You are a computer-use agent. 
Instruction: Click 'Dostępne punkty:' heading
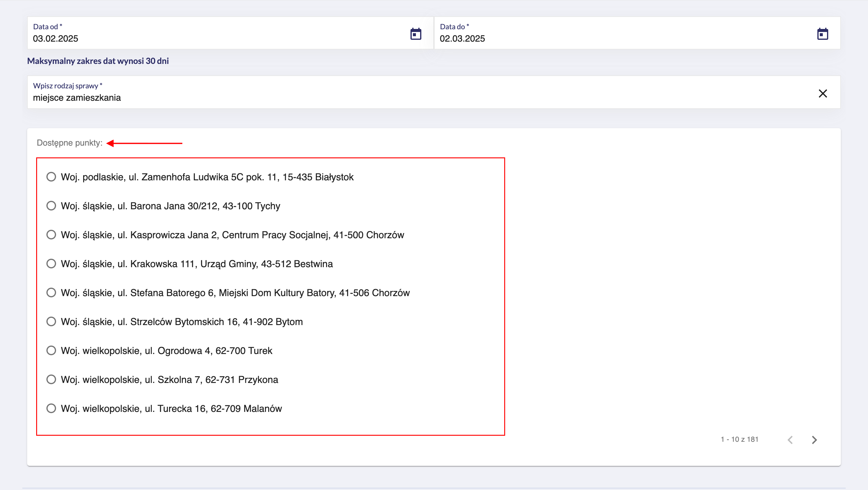click(69, 143)
